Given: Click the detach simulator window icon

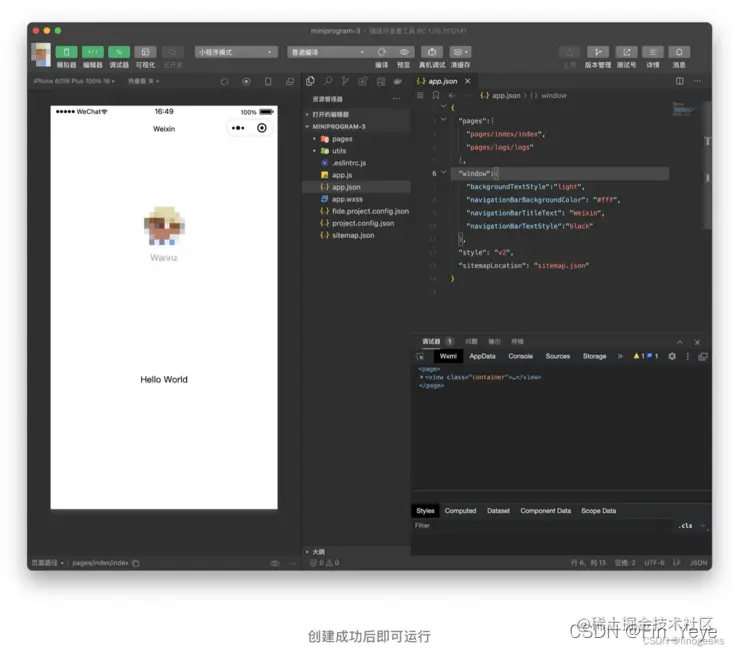Looking at the screenshot, I should [290, 82].
